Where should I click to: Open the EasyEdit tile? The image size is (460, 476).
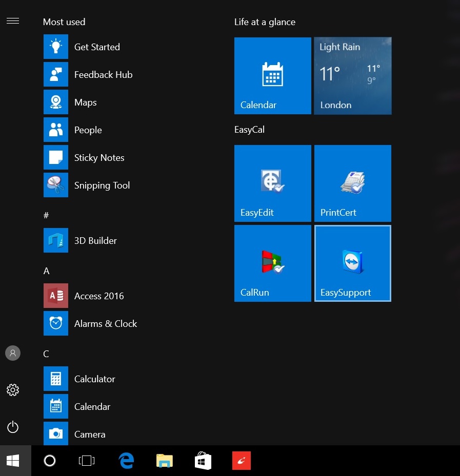pos(272,183)
